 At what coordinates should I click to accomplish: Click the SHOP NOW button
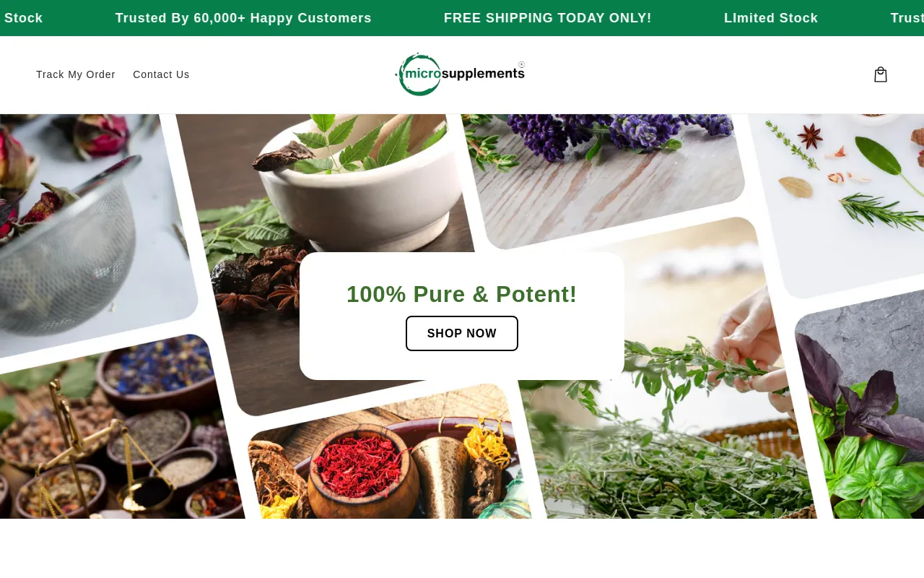click(x=462, y=333)
